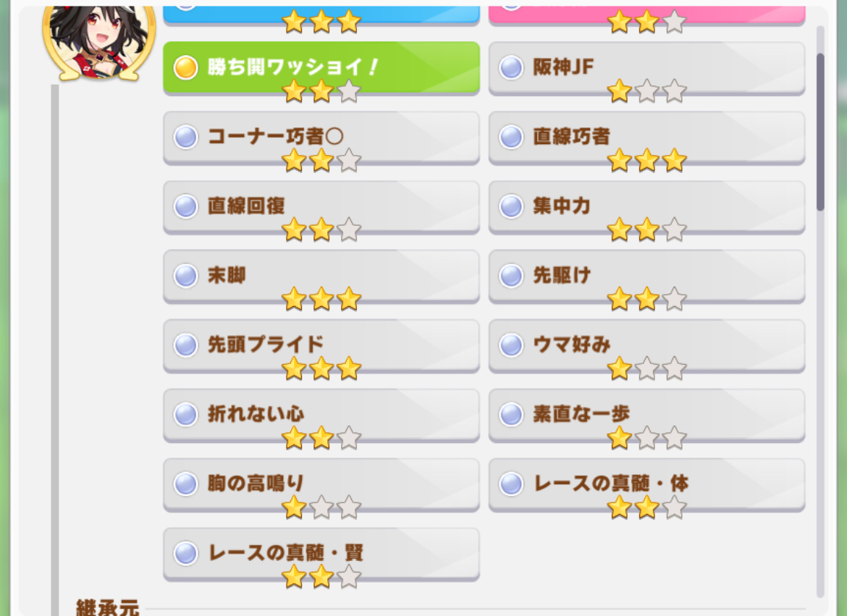The width and height of the screenshot is (847, 616).
Task: Click the orb icon beside レースの真髄・体
Action: coord(511,484)
